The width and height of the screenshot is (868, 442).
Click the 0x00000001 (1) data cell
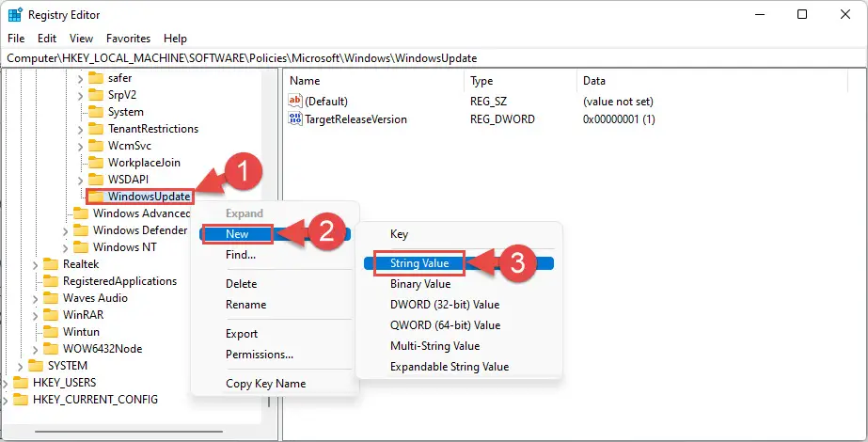click(619, 119)
